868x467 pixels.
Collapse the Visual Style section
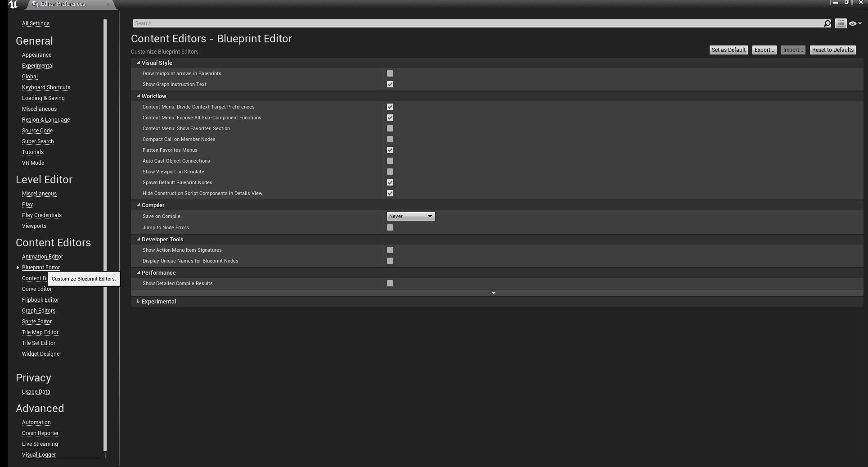[x=138, y=63]
